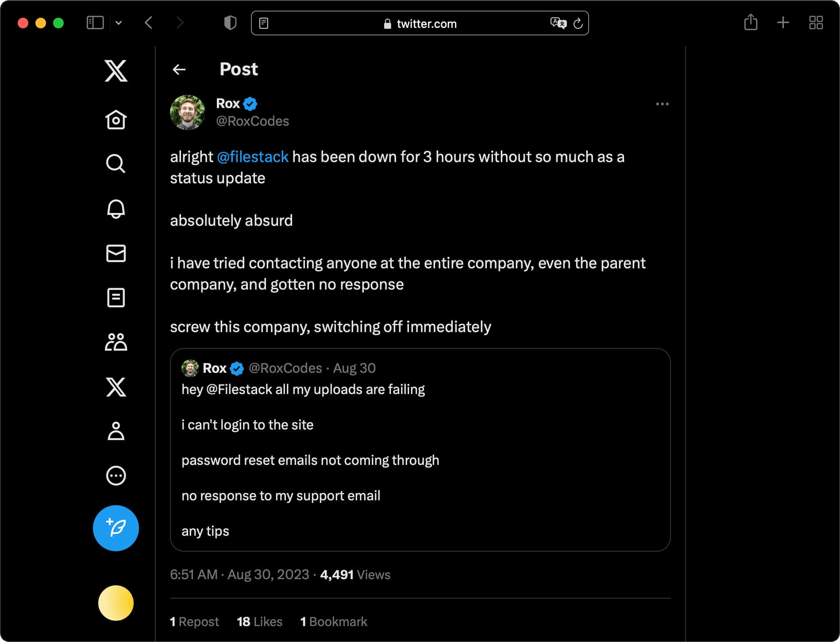The width and height of the screenshot is (840, 642).
Task: Open Messages envelope icon
Action: click(116, 253)
